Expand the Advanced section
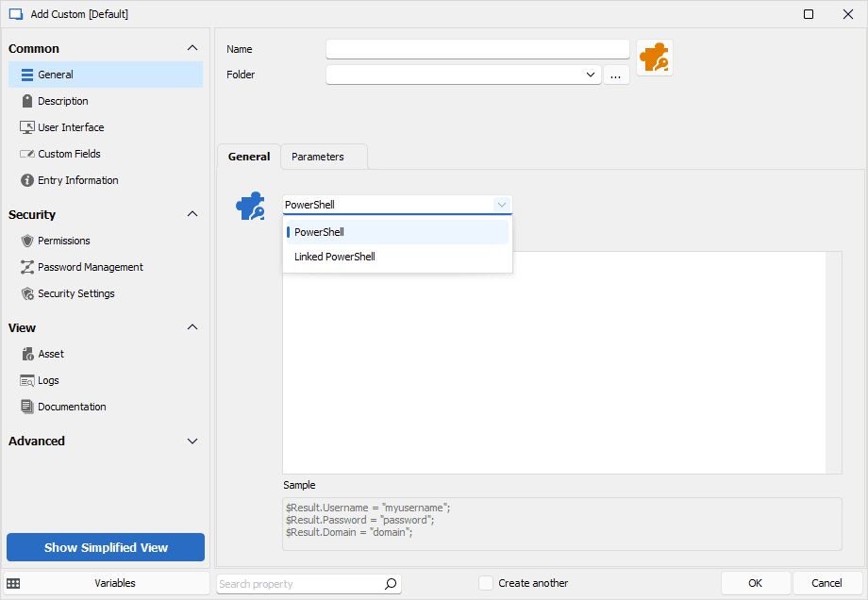The height and width of the screenshot is (600, 868). click(x=192, y=441)
